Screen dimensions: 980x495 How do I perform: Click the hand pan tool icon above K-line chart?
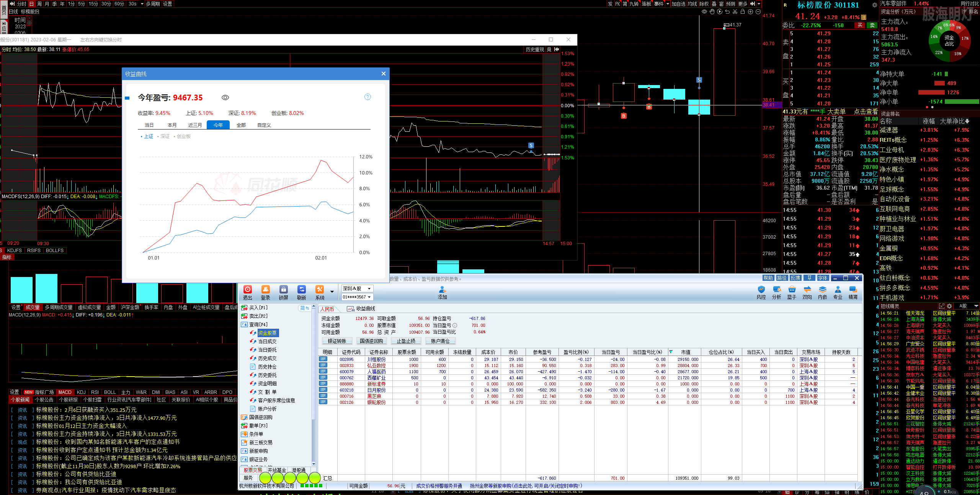coord(712,11)
